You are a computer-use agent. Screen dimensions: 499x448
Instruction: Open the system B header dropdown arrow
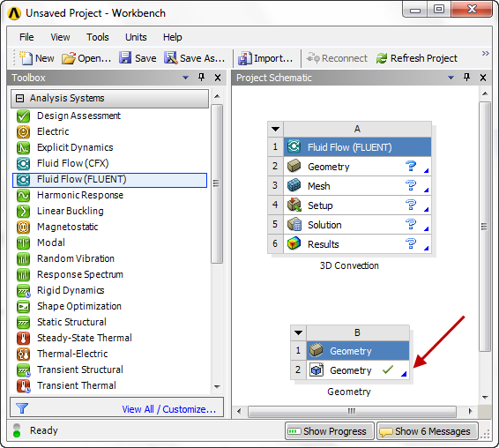(x=299, y=333)
